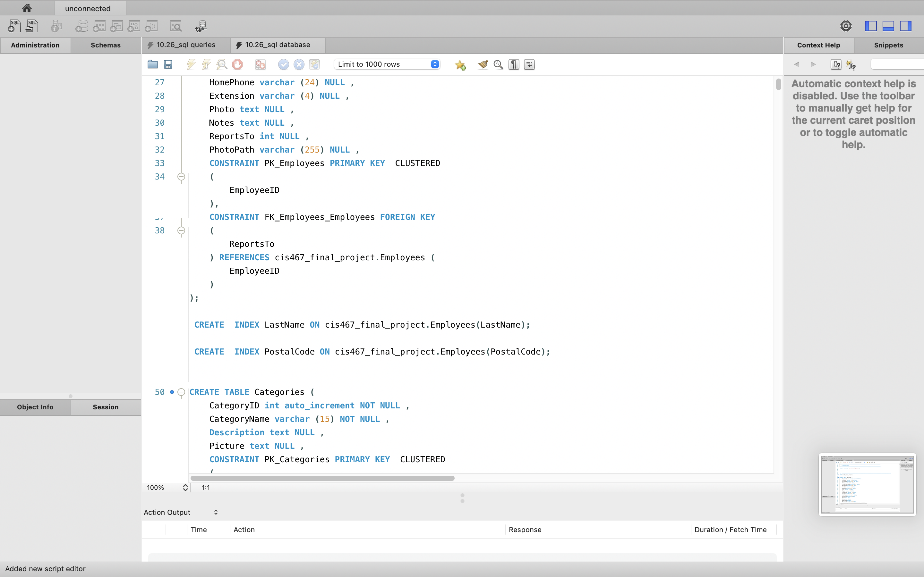Toggle auto-commit mode
This screenshot has height=577, width=924.
pos(314,64)
